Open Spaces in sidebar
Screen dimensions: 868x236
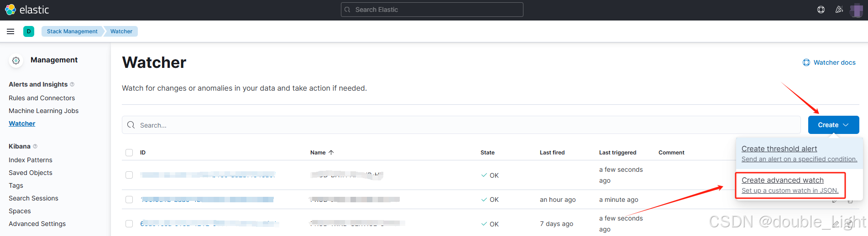pos(20,211)
